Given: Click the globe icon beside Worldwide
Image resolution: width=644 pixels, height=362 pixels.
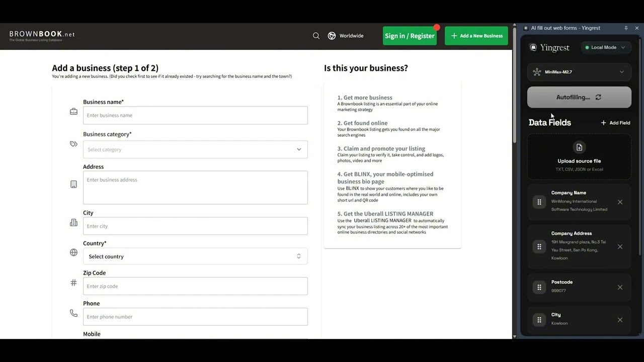Looking at the screenshot, I should tap(332, 36).
